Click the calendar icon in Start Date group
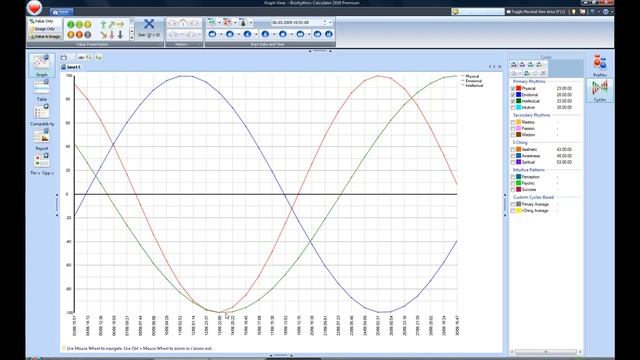This screenshot has height=360, width=640. [x=227, y=22]
